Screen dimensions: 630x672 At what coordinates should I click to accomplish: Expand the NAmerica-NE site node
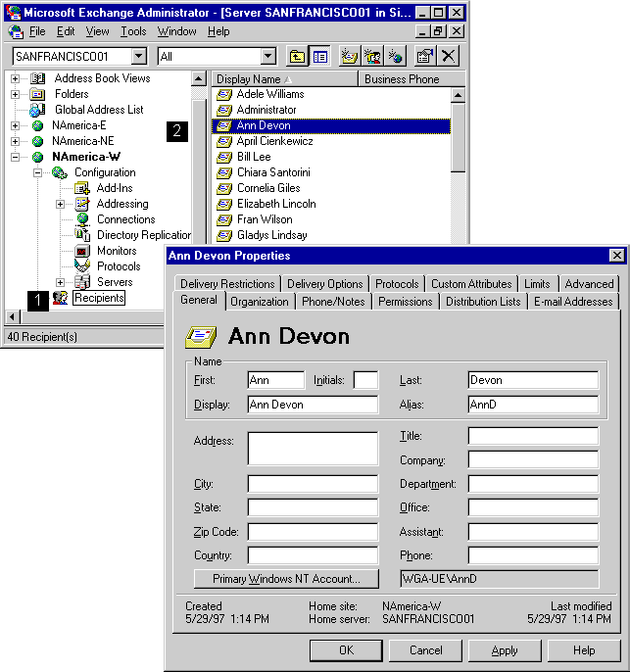pyautogui.click(x=15, y=141)
